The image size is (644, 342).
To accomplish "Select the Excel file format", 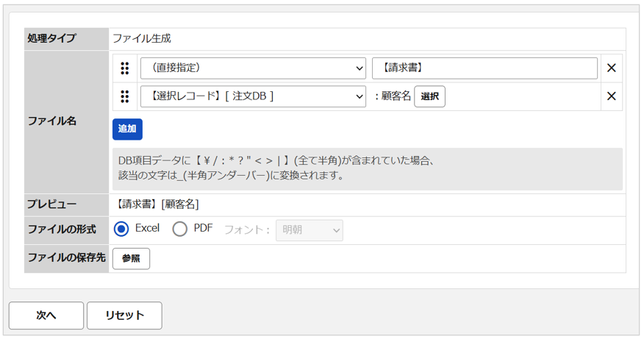I will pos(121,229).
